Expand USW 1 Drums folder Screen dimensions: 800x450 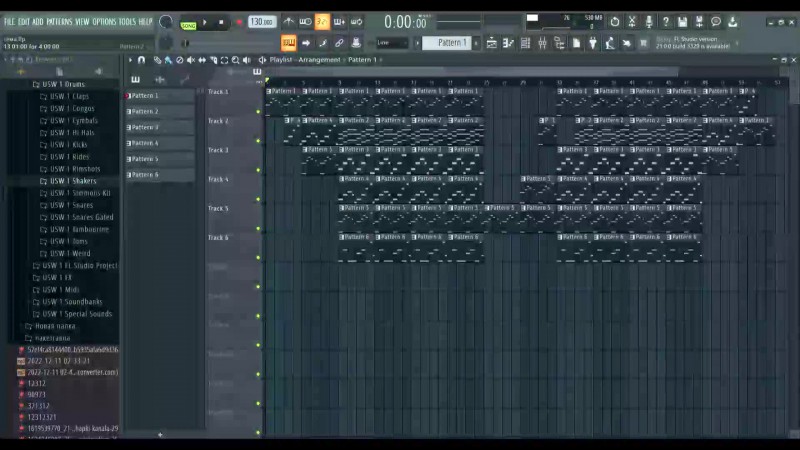click(59, 84)
